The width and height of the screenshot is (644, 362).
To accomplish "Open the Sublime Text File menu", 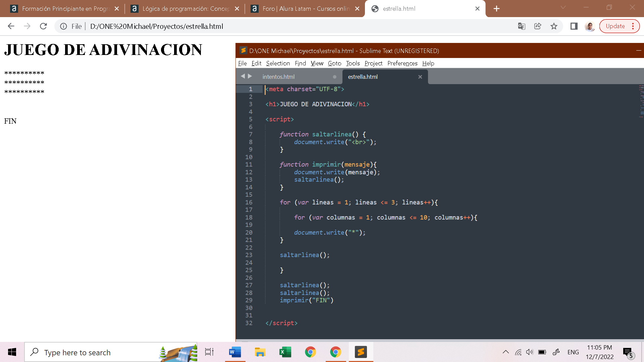I will 243,63.
